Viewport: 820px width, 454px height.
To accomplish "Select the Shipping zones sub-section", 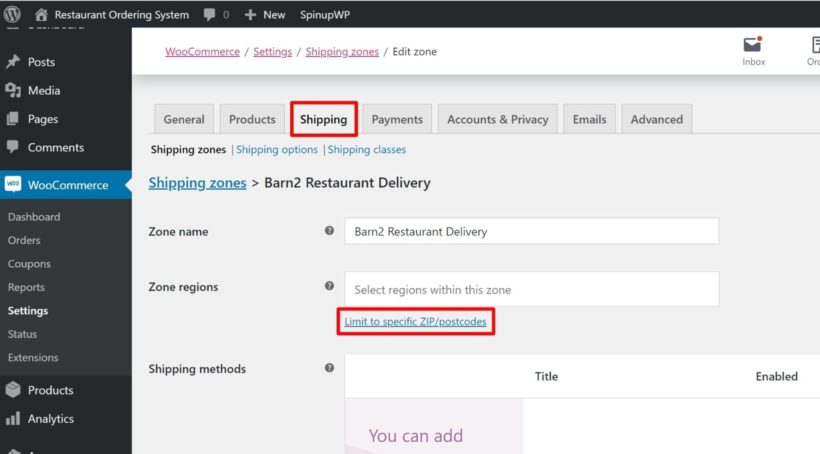I will (188, 150).
